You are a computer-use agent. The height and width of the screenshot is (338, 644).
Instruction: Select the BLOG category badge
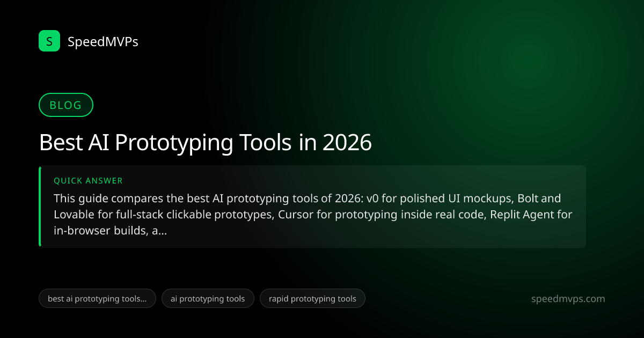click(x=66, y=105)
